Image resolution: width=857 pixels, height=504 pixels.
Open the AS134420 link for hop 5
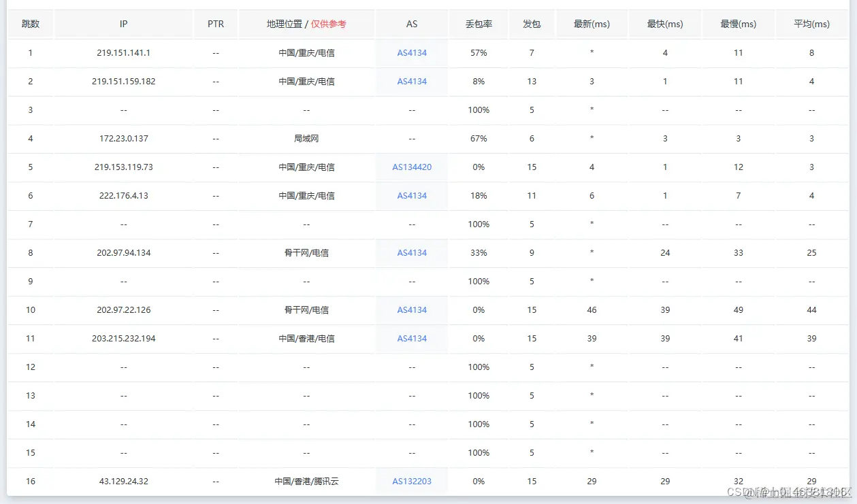pyautogui.click(x=411, y=167)
